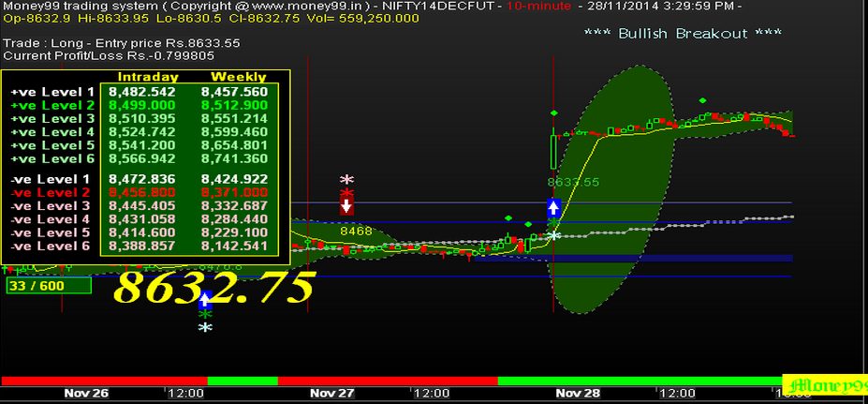Select the green diamond directly above the tall green candle
Screen dimensions: 868x404
pos(554,113)
